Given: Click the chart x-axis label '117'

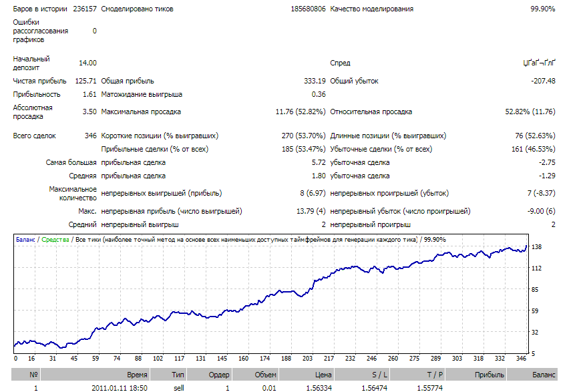Looking at the screenshot, I should (179, 358).
